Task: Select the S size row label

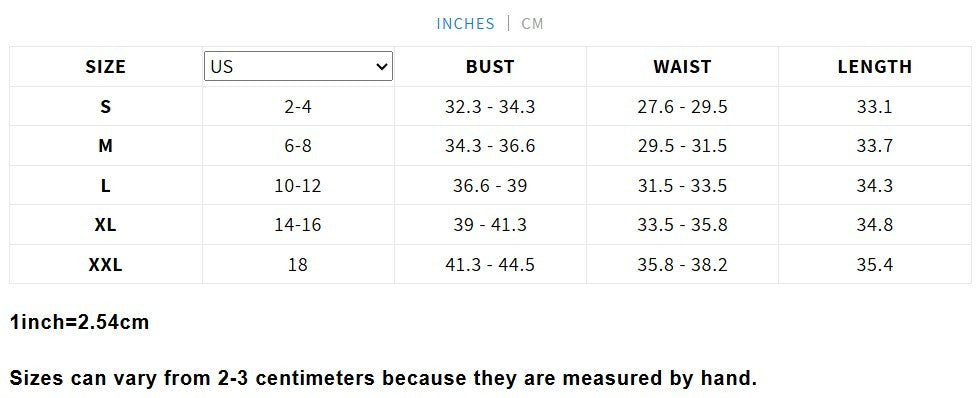Action: pos(105,107)
